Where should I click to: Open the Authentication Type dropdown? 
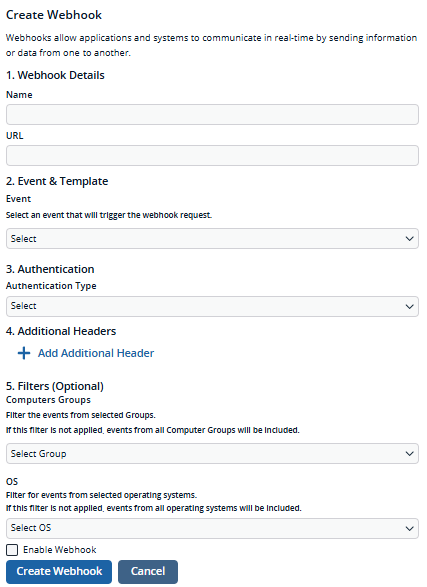tap(212, 306)
